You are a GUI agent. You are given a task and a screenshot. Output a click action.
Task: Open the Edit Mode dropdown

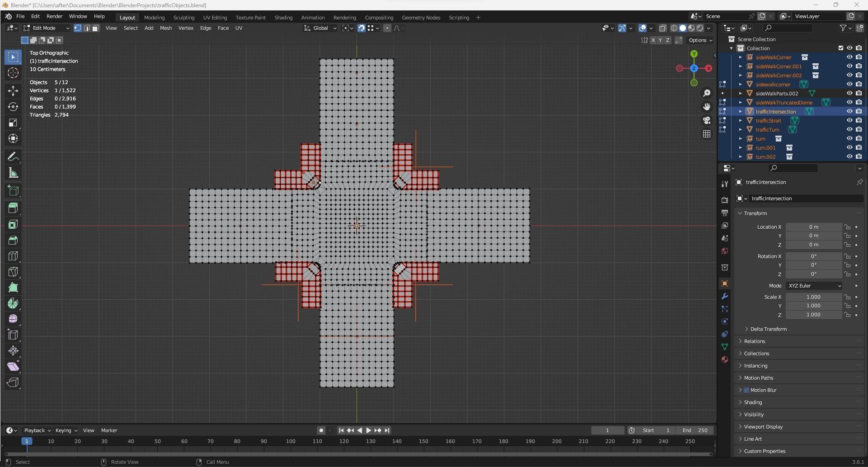tap(47, 28)
